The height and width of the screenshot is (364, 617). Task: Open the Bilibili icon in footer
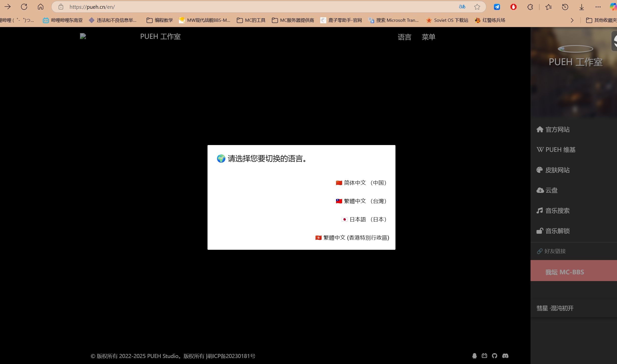[484, 356]
